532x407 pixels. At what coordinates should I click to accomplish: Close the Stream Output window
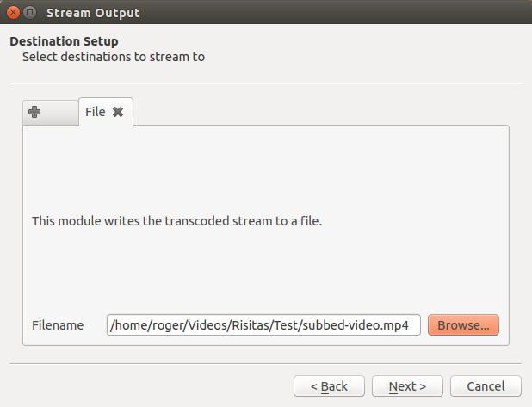(13, 13)
